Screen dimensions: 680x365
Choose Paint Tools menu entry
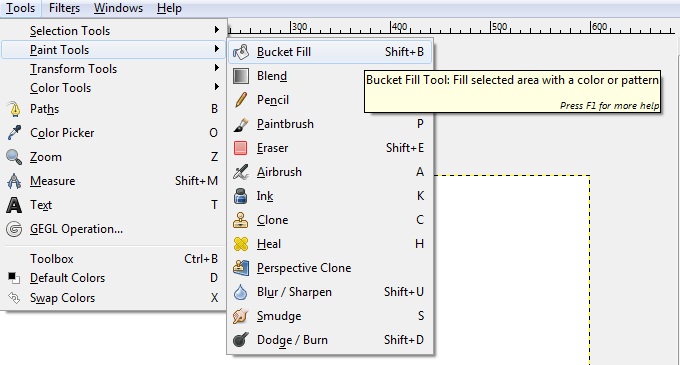click(114, 50)
